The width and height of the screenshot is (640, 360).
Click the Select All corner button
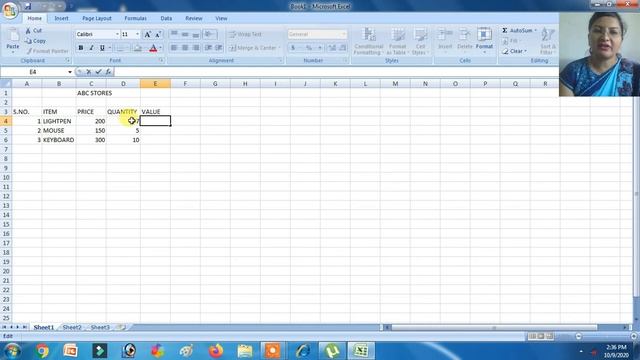coord(6,84)
